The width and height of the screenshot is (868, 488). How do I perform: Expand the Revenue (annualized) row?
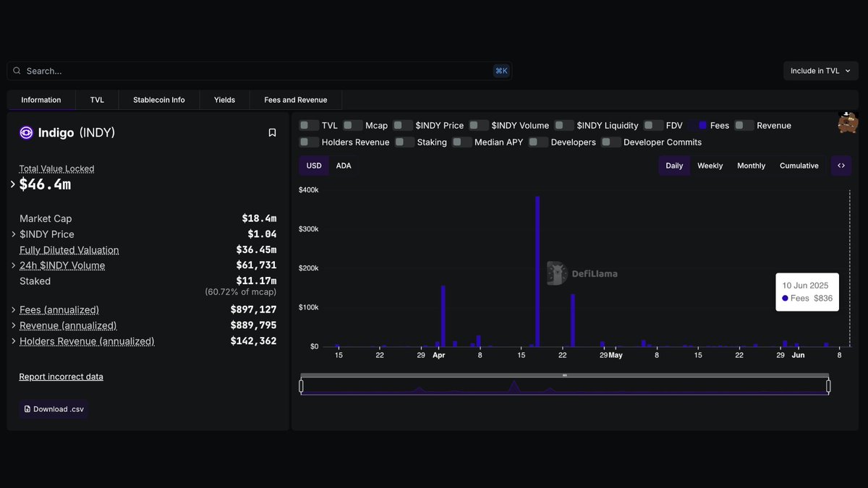14,326
